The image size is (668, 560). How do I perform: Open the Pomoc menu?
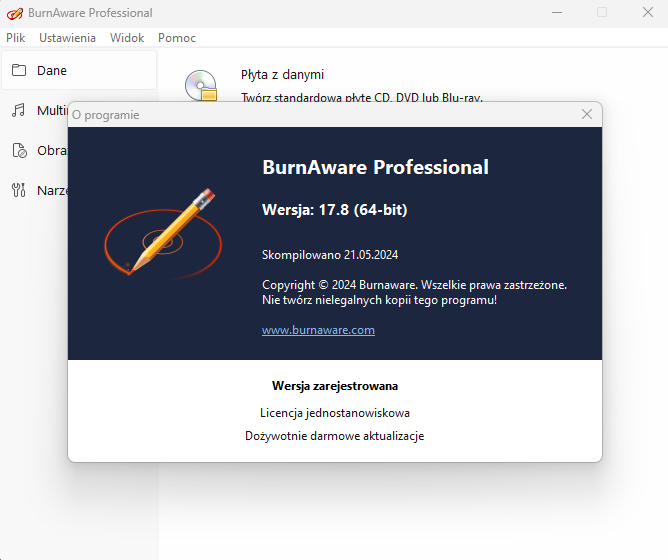177,38
